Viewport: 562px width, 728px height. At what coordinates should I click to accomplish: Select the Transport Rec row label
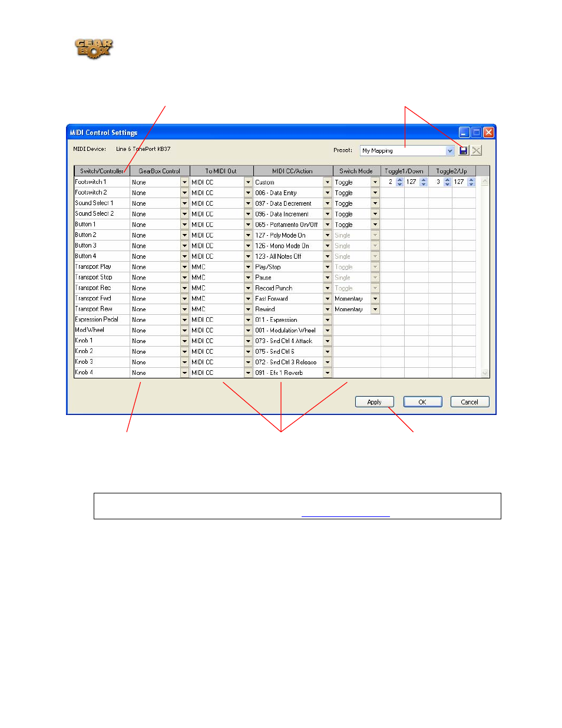click(93, 288)
